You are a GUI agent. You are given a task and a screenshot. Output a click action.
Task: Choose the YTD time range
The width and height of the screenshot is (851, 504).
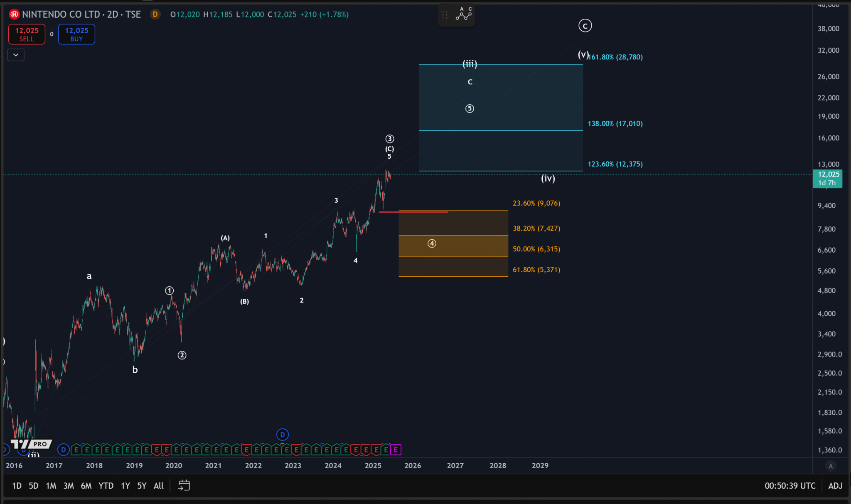tap(106, 486)
